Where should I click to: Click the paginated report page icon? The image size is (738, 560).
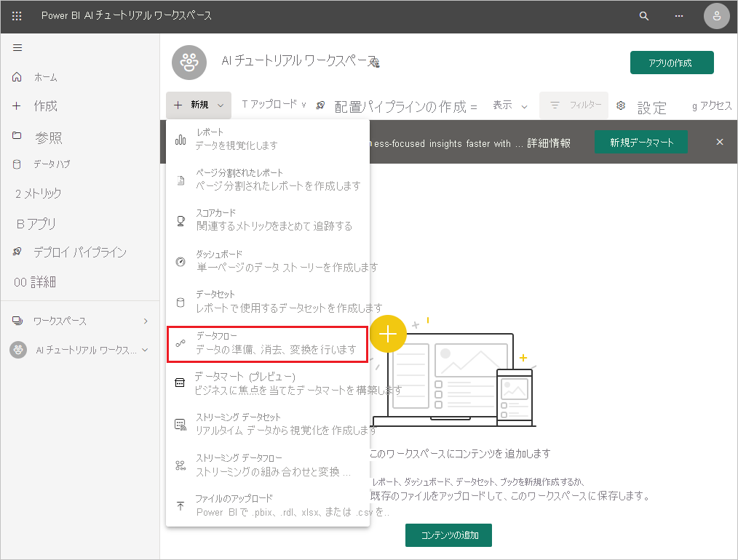pos(180,180)
